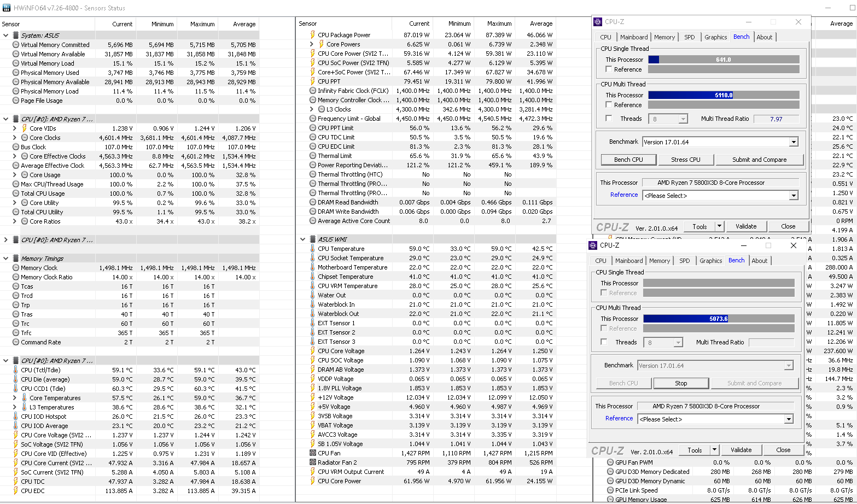Tick the Threads checkbox beside Multi Thread Ratio 7.97
Viewport: 857px width, 504px height.
click(609, 119)
